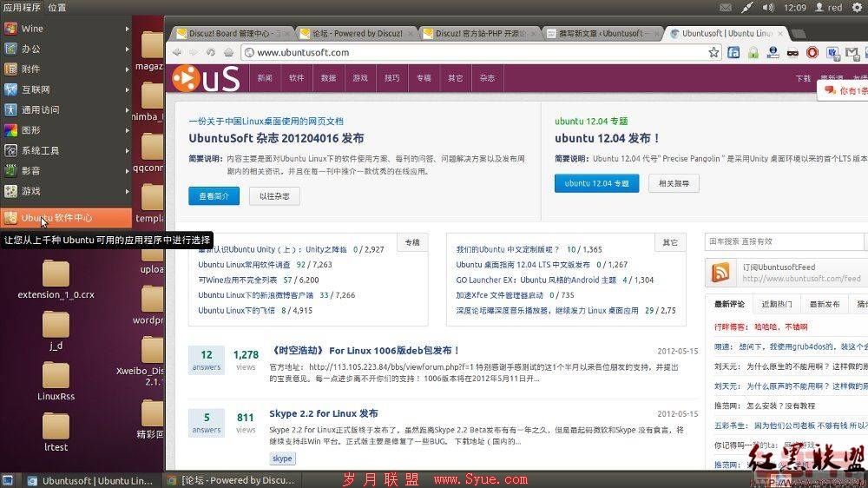The width and height of the screenshot is (868, 488).
Task: Expand the 影音 (Sound & Video) submenu
Action: 66,170
